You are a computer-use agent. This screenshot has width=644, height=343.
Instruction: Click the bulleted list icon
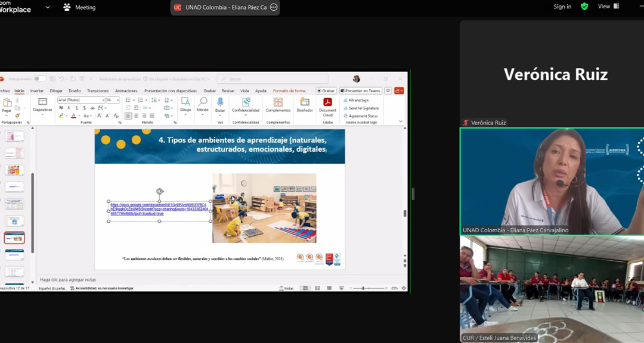point(128,100)
